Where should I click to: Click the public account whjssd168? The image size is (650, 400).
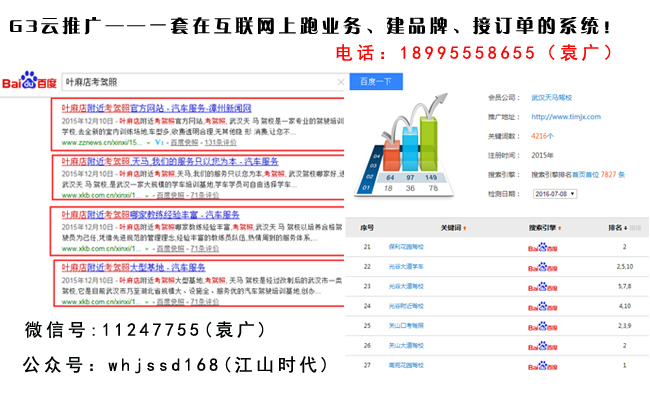pos(163,366)
